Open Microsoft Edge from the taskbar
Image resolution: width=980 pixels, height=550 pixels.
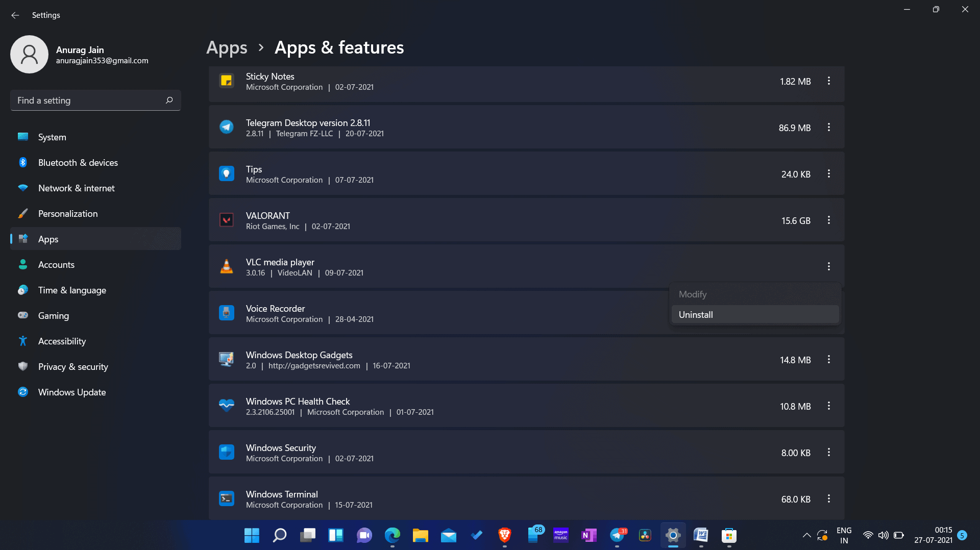coord(392,536)
